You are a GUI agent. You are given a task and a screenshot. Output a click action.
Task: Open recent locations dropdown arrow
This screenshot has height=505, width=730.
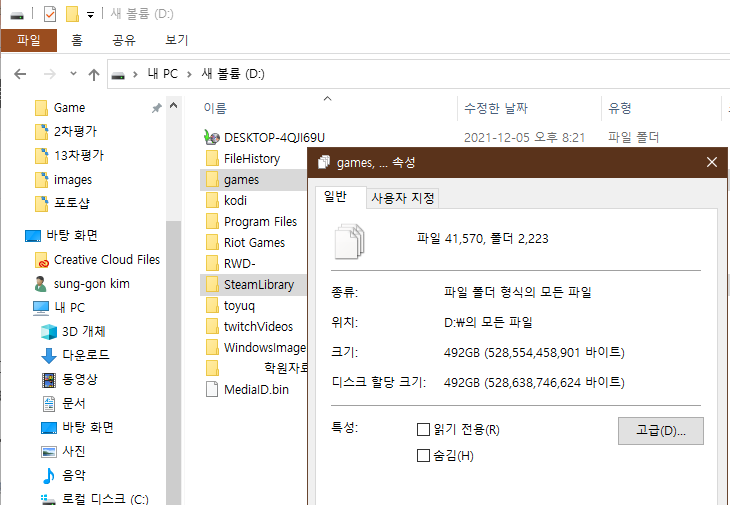[x=73, y=74]
